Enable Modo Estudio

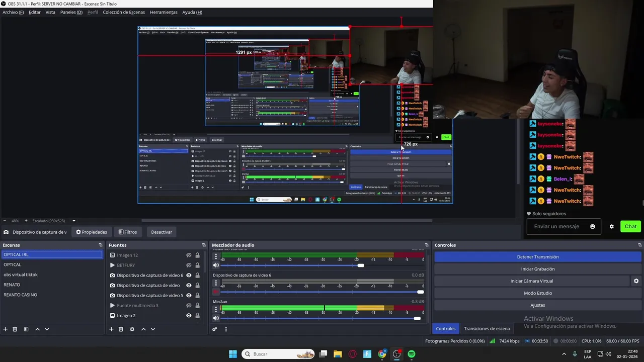click(538, 293)
